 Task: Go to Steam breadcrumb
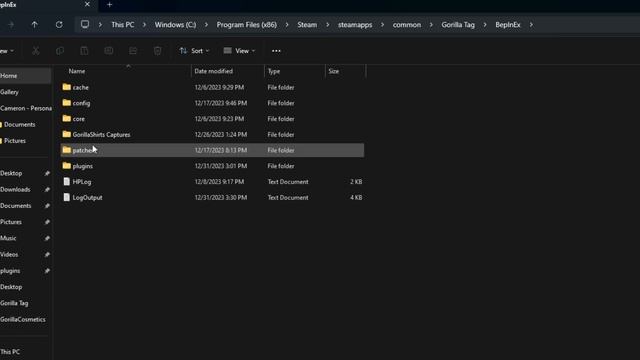pos(307,25)
